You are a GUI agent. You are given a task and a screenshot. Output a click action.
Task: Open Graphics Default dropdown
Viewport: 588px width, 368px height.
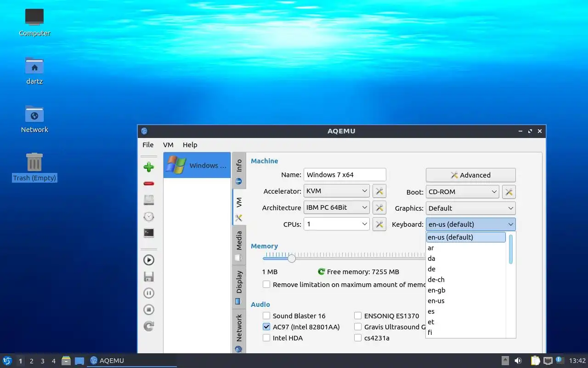tap(471, 208)
